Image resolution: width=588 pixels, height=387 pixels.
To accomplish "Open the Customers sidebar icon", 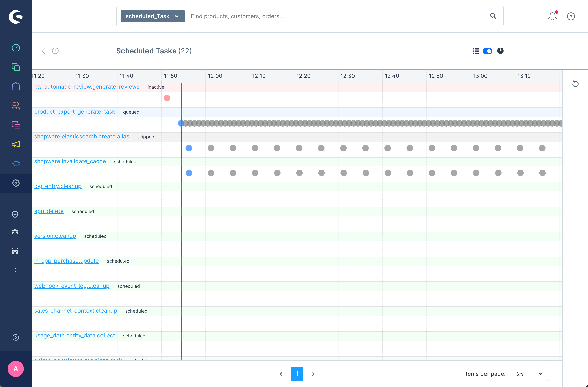I will 16,106.
